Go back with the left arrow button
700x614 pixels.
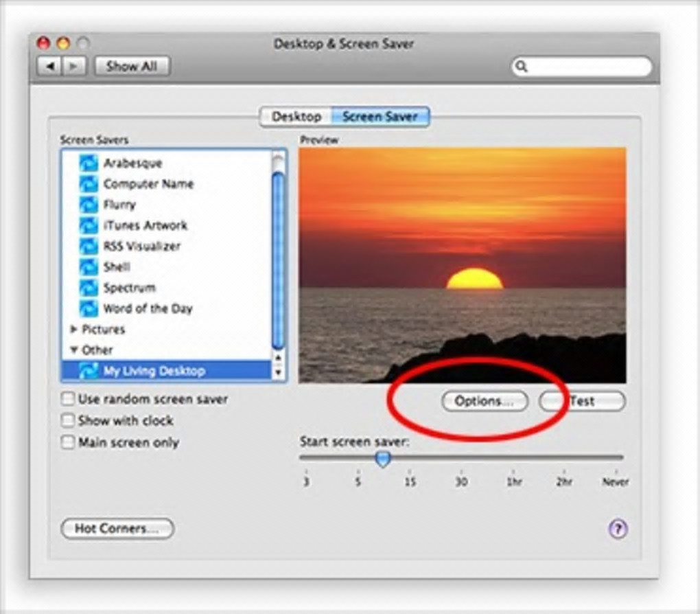(x=51, y=67)
